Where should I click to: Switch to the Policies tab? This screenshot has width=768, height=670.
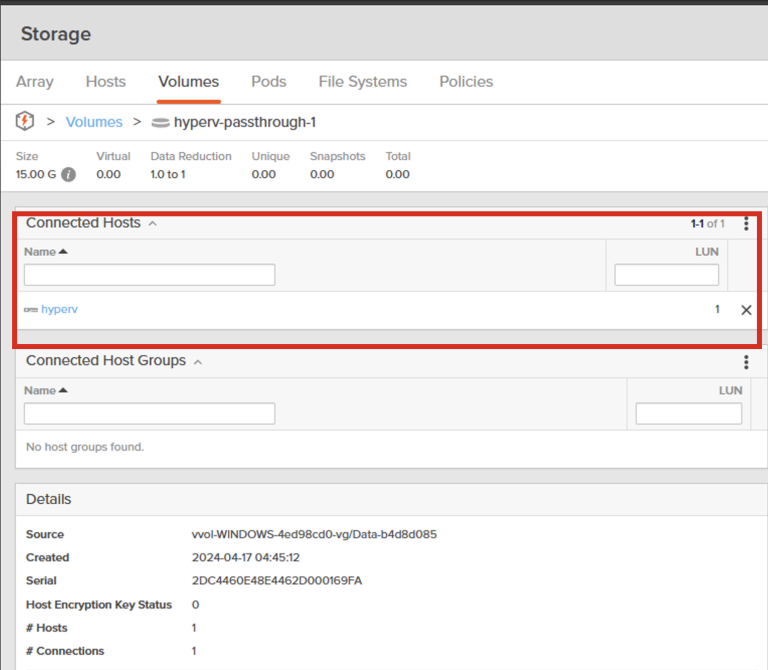point(466,82)
